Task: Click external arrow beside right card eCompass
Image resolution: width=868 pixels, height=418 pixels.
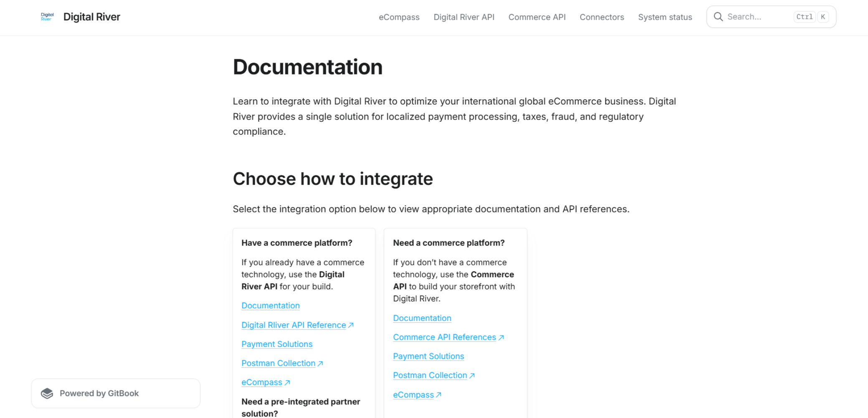Action: pos(439,395)
